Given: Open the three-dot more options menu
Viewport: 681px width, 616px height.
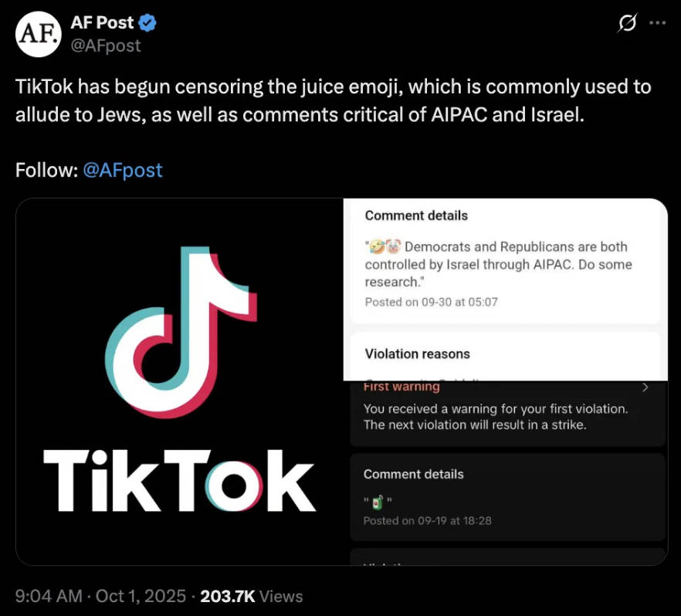Looking at the screenshot, I should tap(657, 23).
